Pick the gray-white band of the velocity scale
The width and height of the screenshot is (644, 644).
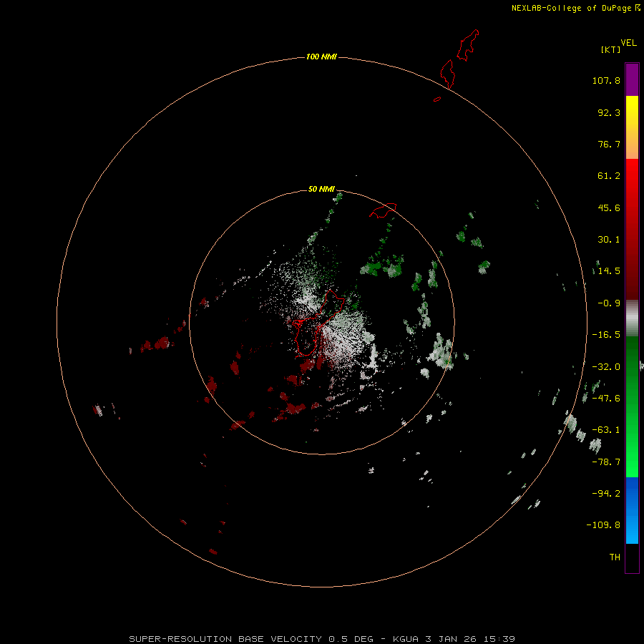[632, 318]
